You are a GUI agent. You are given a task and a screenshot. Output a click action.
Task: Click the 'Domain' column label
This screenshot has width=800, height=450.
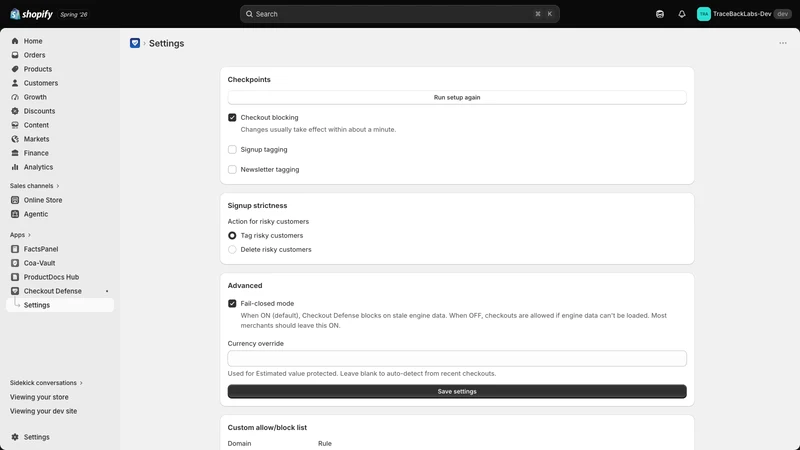click(x=239, y=443)
